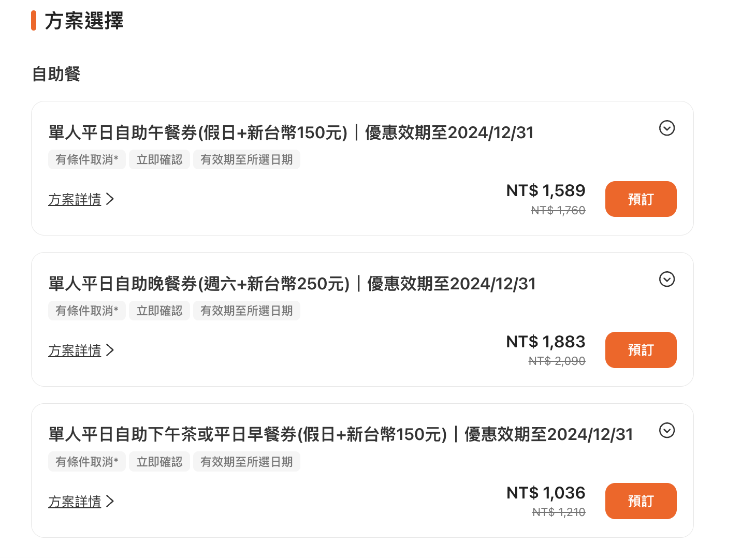Open 方案詳情 for the lunch buffet plan
The height and width of the screenshot is (558, 756).
coord(75,199)
